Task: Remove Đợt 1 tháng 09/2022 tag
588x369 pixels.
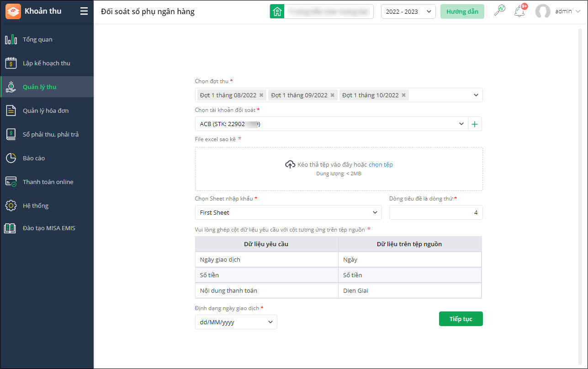Action: tap(333, 95)
